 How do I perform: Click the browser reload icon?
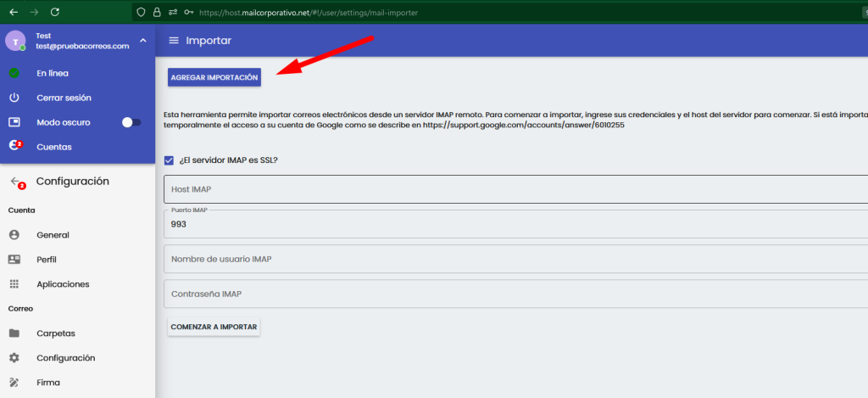click(55, 13)
